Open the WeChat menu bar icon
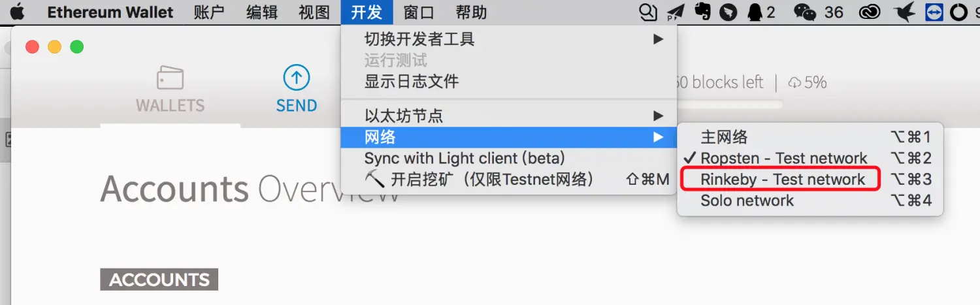The width and height of the screenshot is (980, 305). click(805, 12)
